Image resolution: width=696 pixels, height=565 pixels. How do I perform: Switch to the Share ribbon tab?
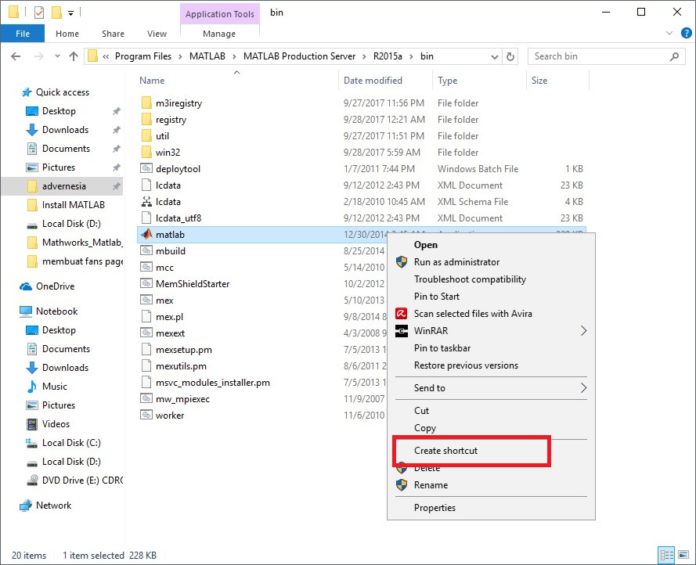coord(113,33)
